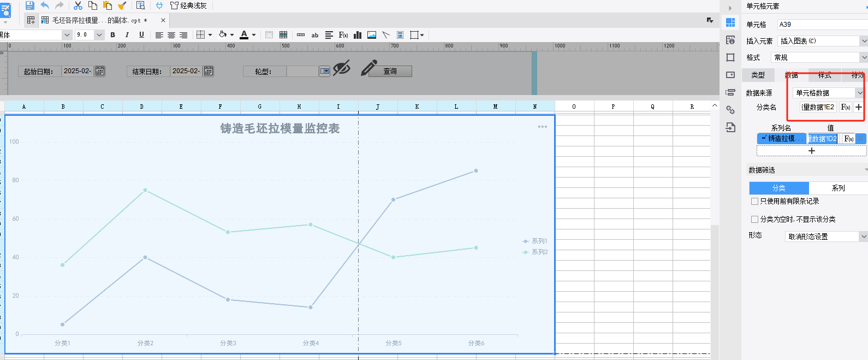Switch to the 类型 tab
This screenshot has height=360, width=868.
point(758,75)
